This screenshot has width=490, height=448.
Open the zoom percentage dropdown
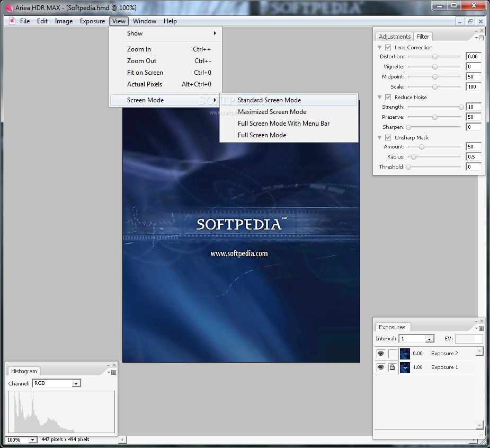(x=32, y=440)
